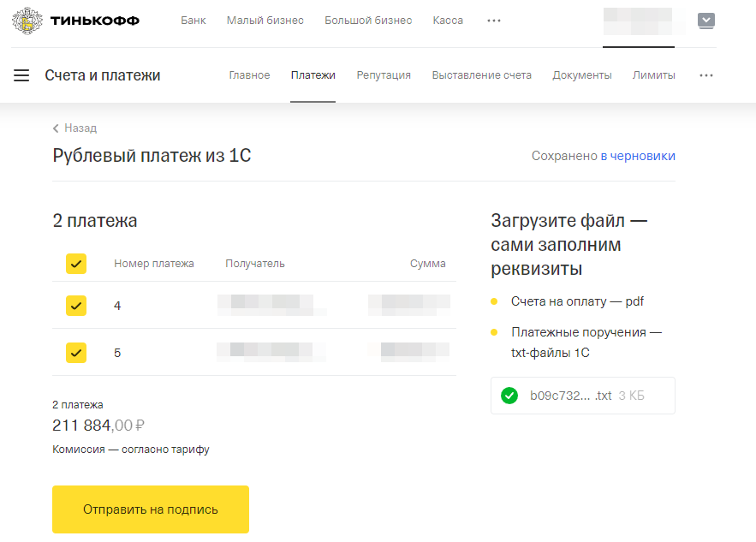The height and width of the screenshot is (542, 756).
Task: Follow the в черновики link
Action: click(637, 156)
